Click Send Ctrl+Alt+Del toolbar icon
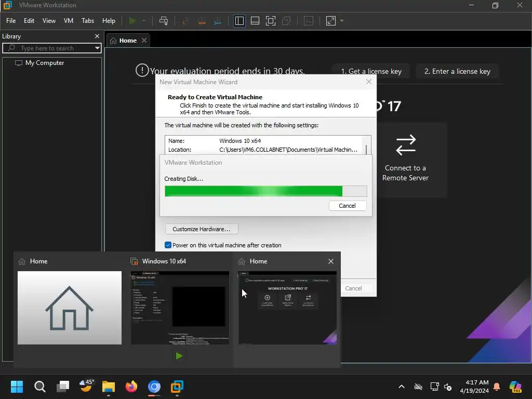This screenshot has height=399, width=532. point(164,21)
